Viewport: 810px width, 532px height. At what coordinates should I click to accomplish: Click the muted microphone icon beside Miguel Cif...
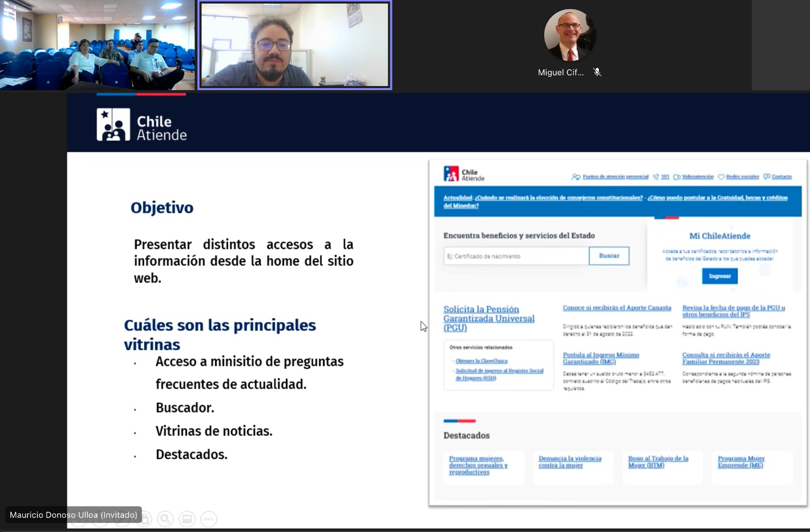pos(597,72)
